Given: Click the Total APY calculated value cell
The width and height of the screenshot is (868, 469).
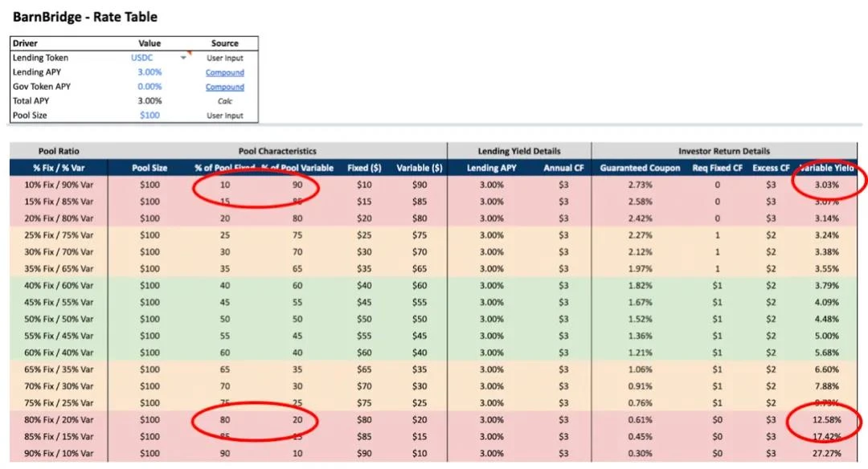Looking at the screenshot, I should 149,101.
